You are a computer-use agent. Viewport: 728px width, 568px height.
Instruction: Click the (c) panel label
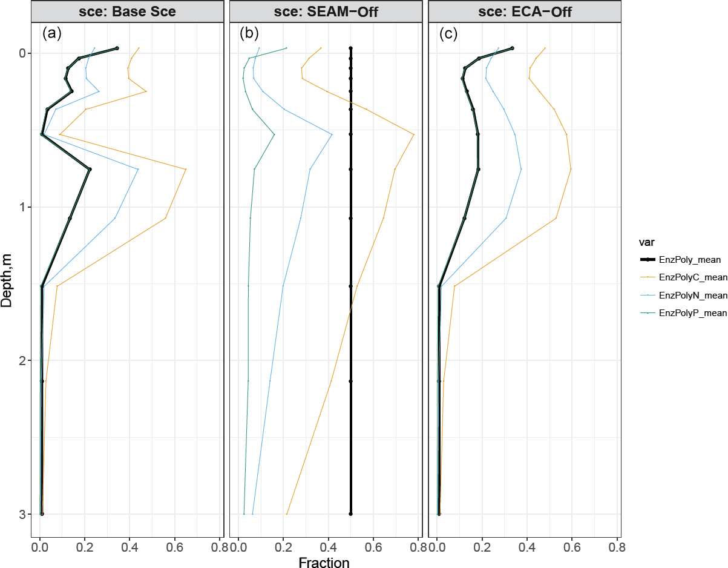(x=448, y=34)
